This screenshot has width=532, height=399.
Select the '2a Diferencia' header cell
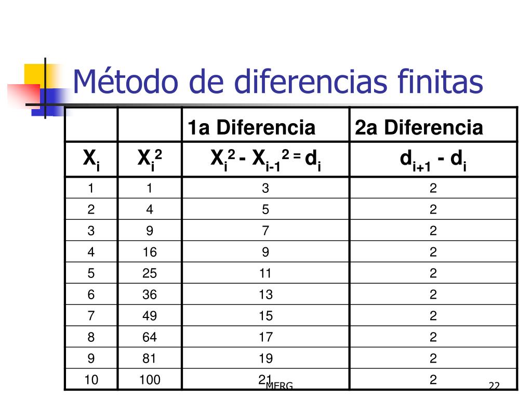pyautogui.click(x=433, y=125)
